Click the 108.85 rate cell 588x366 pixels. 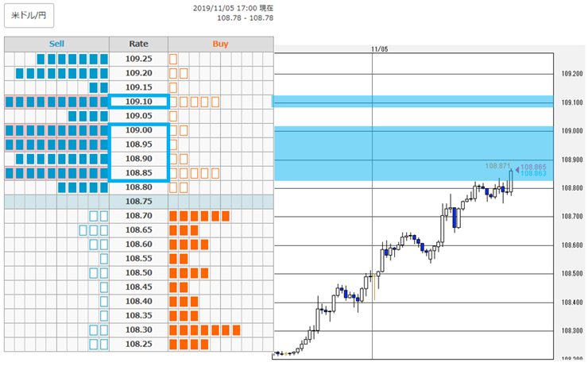[139, 173]
